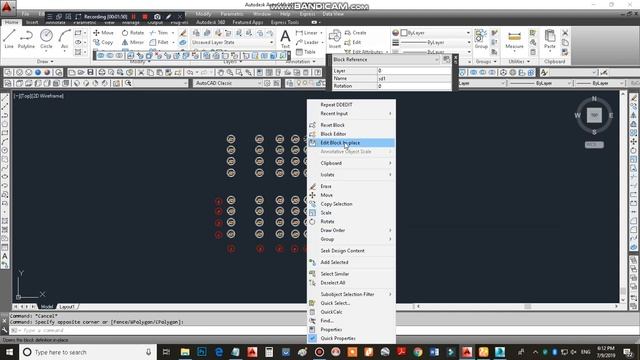Click Create block in ribbon
640x360 pixels.
[356, 33]
